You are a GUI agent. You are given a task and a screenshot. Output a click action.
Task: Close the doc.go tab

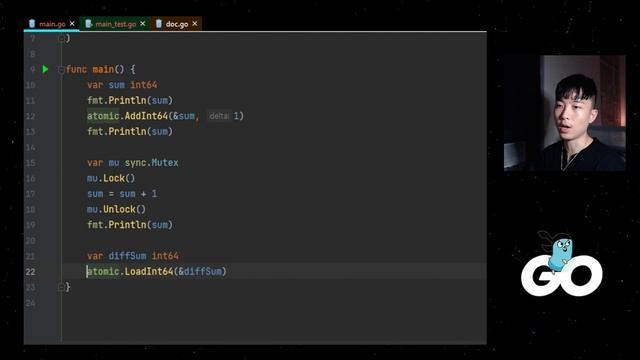click(195, 24)
